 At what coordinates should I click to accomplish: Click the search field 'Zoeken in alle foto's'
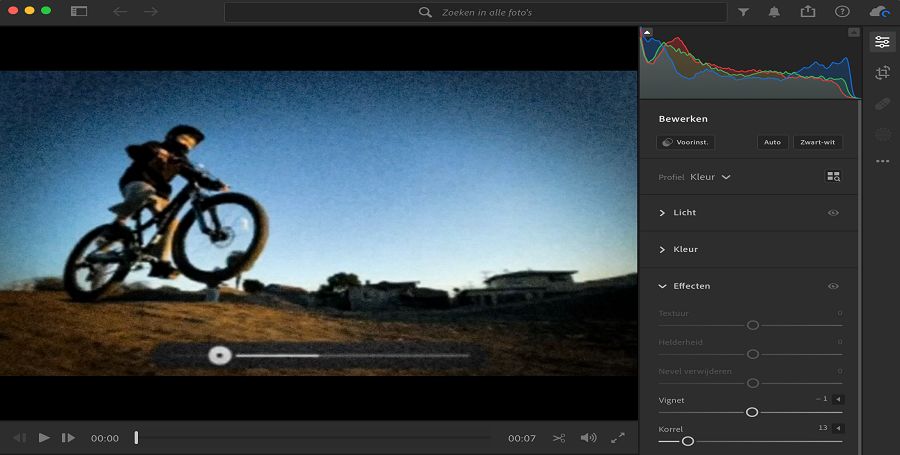coord(475,12)
